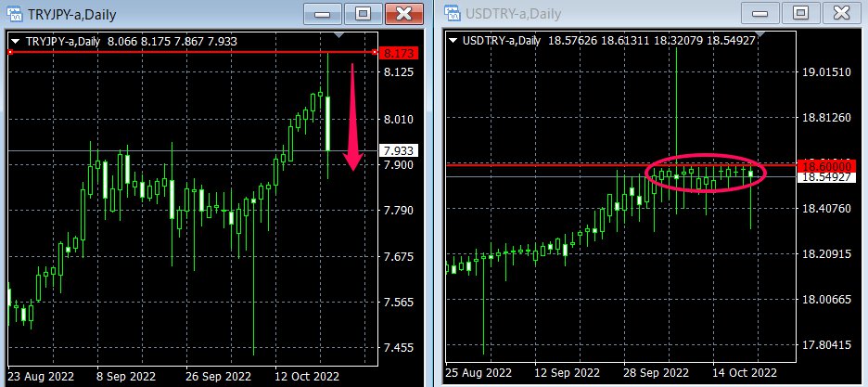This screenshot has height=387, width=868.
Task: Click the 7.790 price scale value
Action: 399,211
